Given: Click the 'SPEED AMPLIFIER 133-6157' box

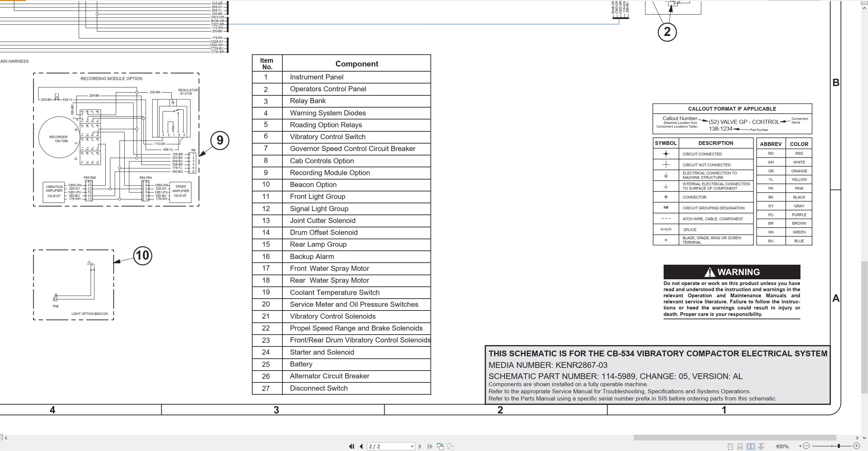Looking at the screenshot, I should click(180, 192).
